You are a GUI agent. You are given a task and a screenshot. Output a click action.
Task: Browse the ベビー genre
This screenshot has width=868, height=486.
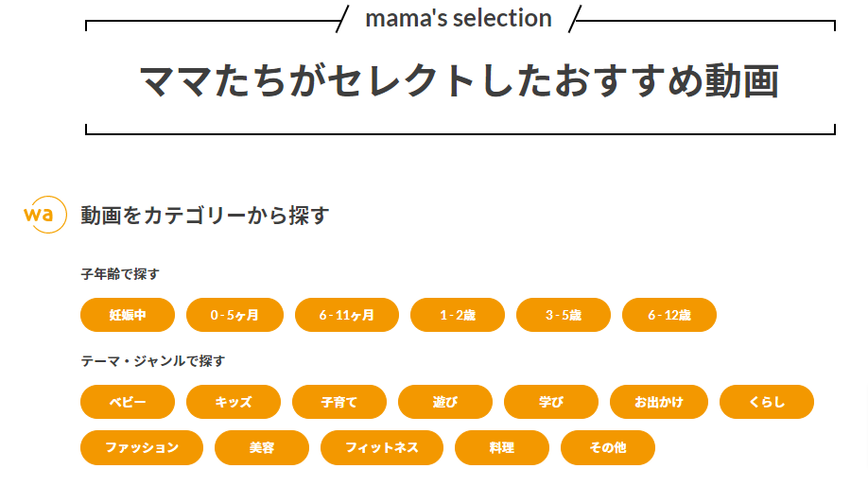(128, 402)
